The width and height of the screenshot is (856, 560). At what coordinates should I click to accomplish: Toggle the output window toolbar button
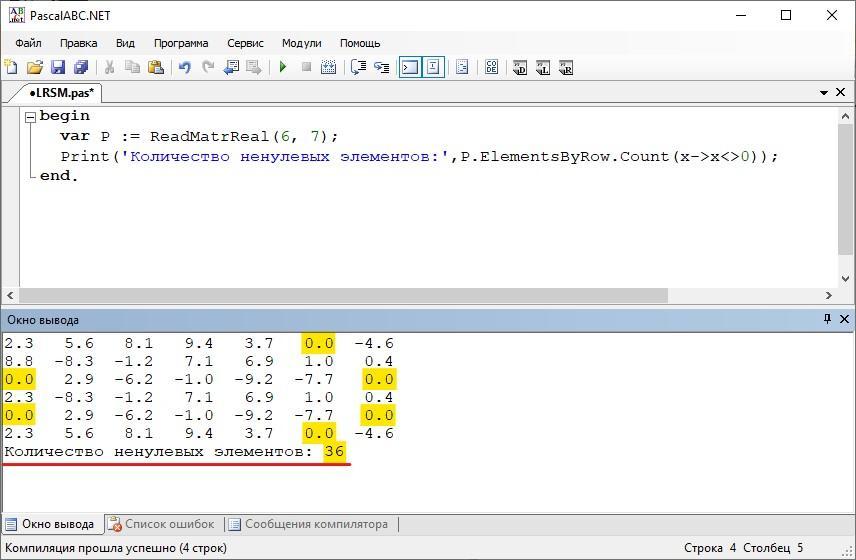click(x=409, y=68)
